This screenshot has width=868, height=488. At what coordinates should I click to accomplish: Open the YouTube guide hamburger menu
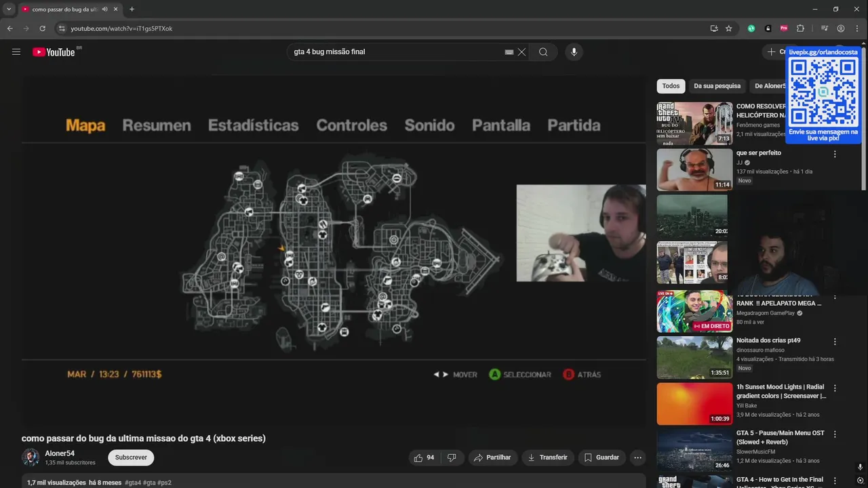pos(16,52)
